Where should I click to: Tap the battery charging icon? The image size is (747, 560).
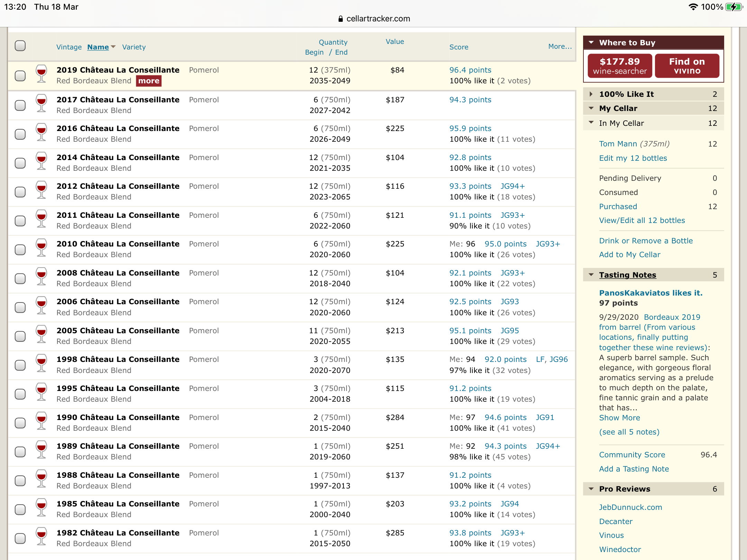[x=735, y=7]
